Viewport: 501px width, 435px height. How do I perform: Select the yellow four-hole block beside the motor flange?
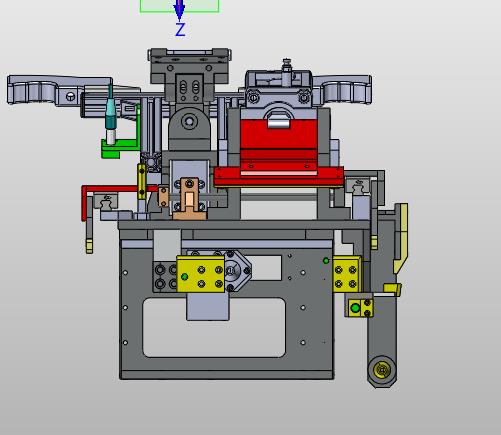pyautogui.click(x=201, y=274)
